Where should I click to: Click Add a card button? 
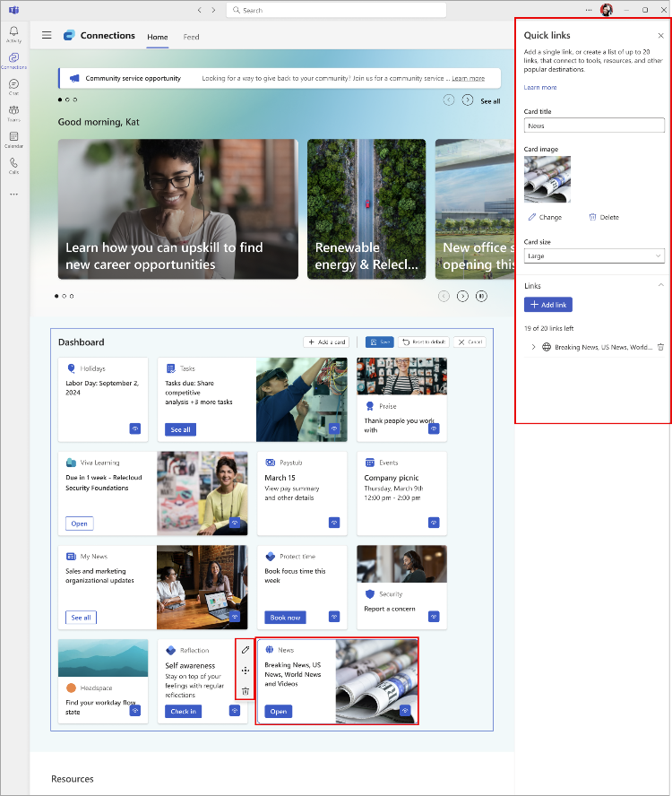click(327, 342)
